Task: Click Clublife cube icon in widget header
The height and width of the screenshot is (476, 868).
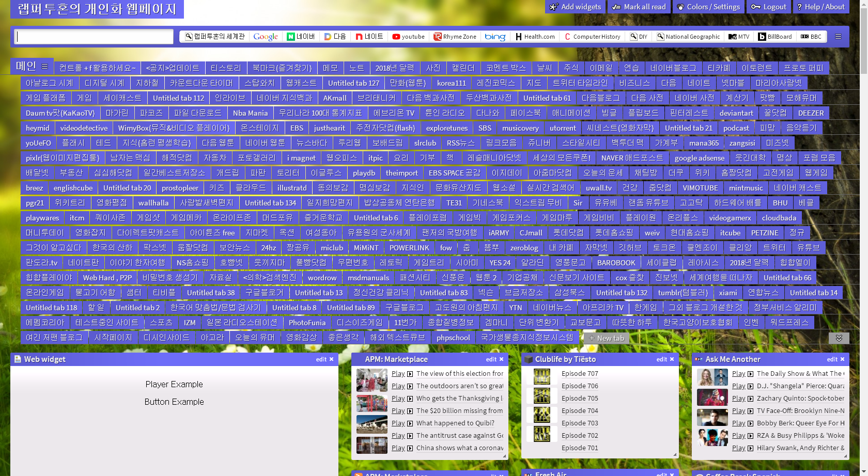Action: (x=529, y=359)
